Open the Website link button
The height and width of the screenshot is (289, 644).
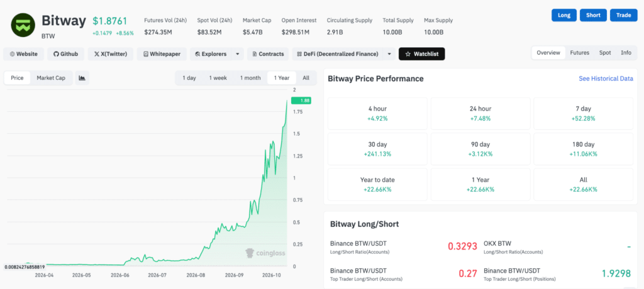pyautogui.click(x=23, y=54)
